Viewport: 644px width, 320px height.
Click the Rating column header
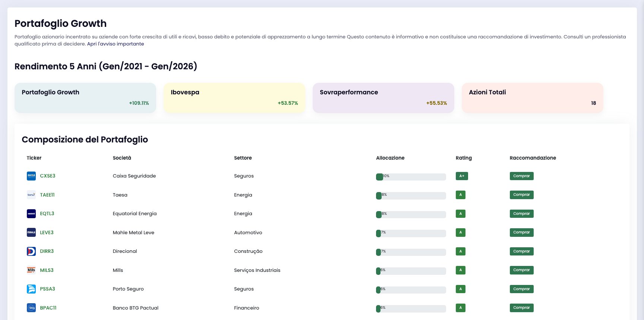[x=464, y=158]
